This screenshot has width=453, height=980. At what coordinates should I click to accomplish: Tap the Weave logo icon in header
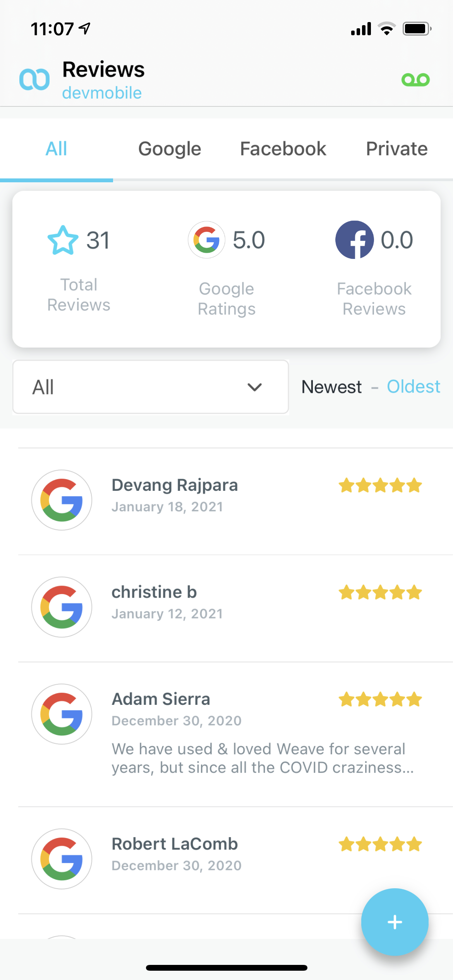click(34, 79)
